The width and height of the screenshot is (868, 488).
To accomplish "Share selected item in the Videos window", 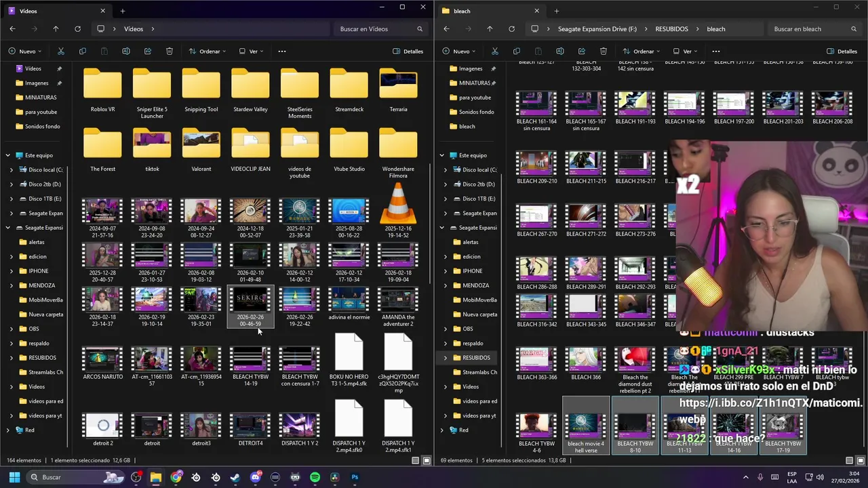I will click(x=147, y=51).
